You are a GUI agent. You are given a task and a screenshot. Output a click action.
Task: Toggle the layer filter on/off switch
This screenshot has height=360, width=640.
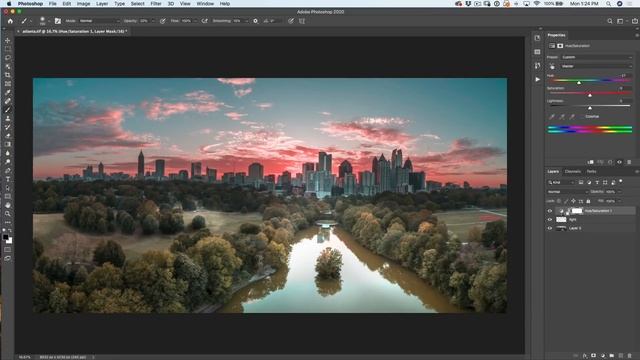[621, 181]
